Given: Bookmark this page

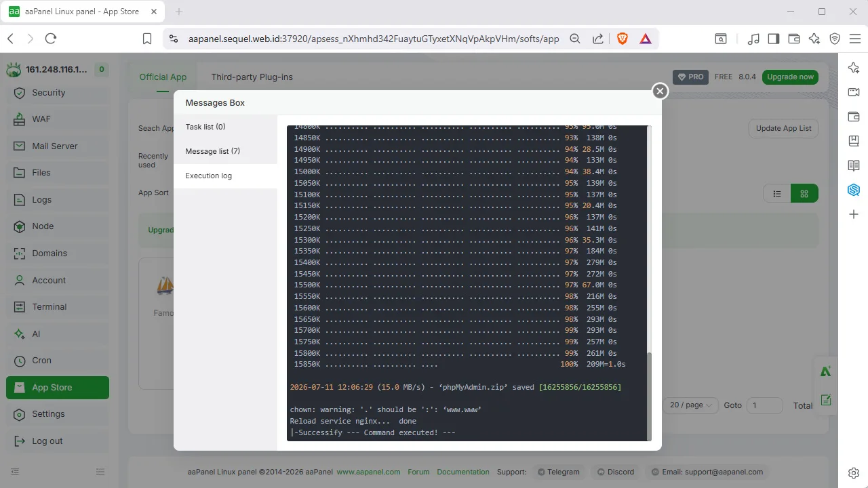Looking at the screenshot, I should [147, 39].
